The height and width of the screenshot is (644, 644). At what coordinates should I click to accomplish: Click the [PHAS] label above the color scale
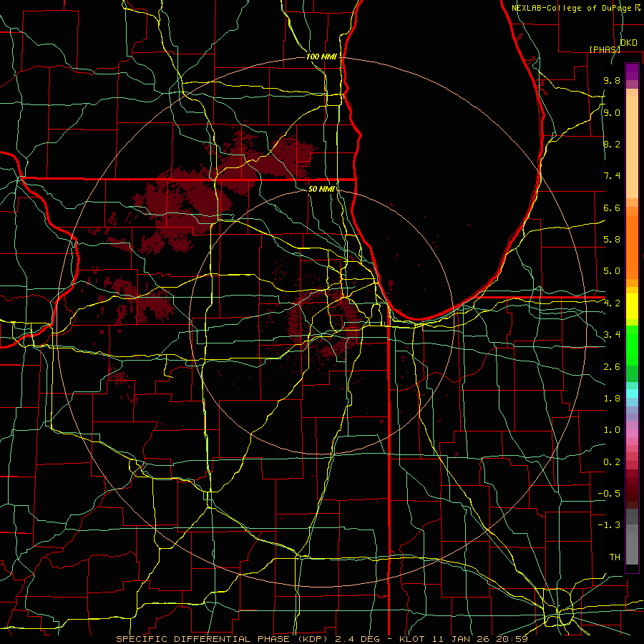click(x=604, y=49)
